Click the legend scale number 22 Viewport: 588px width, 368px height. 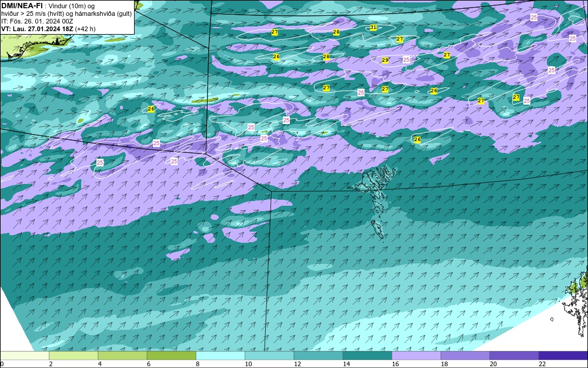(x=542, y=364)
